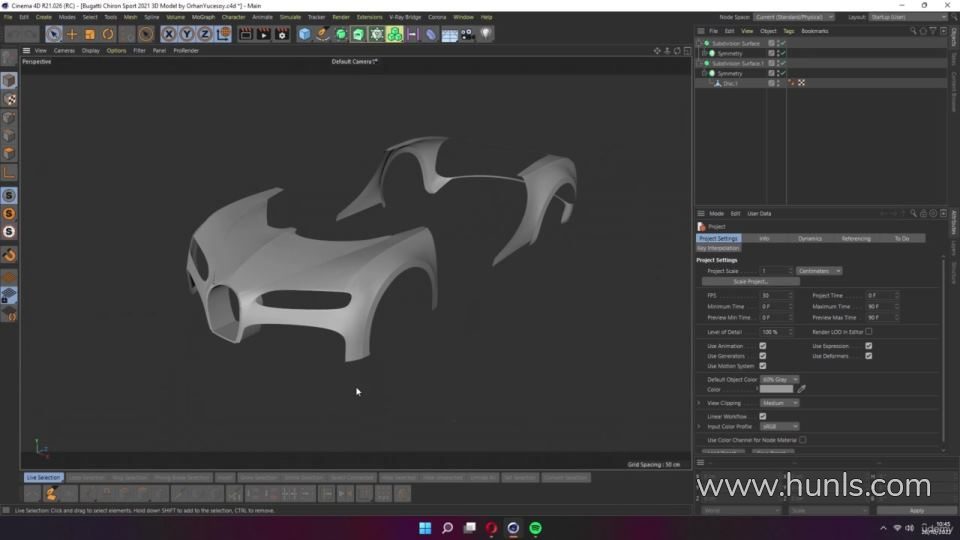Open the Simulate menu
Image resolution: width=960 pixels, height=540 pixels.
290,17
